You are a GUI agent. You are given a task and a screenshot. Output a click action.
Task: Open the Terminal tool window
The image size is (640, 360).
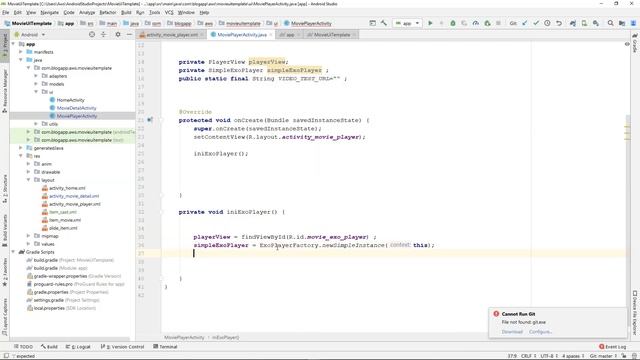(x=165, y=347)
